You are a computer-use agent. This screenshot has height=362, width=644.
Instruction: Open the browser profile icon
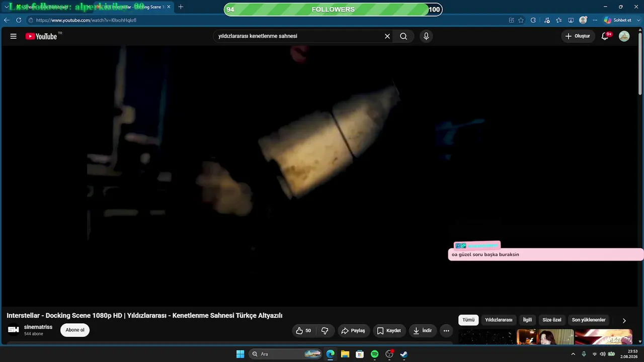(x=583, y=20)
